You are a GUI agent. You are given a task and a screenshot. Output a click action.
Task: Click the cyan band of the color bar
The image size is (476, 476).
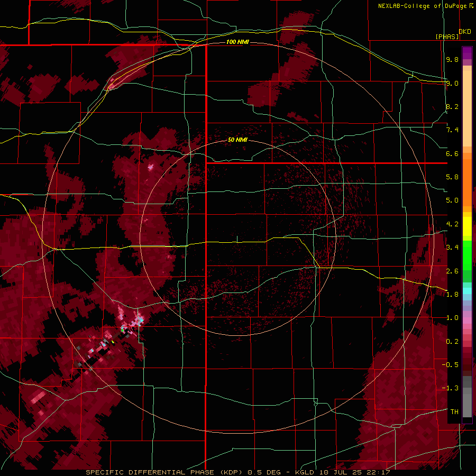point(467,291)
